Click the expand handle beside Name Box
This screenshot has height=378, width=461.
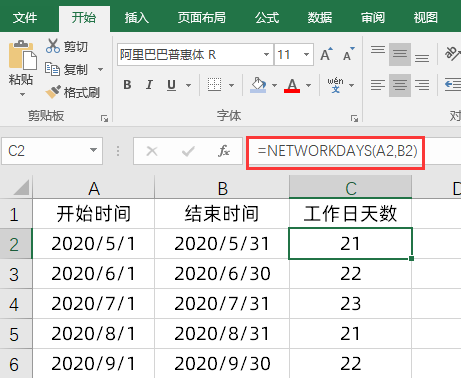pos(118,151)
